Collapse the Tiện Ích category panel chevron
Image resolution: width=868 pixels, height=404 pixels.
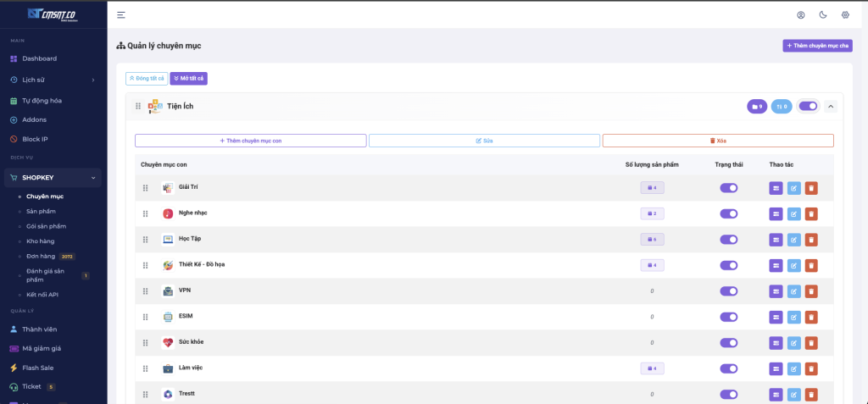(x=831, y=106)
